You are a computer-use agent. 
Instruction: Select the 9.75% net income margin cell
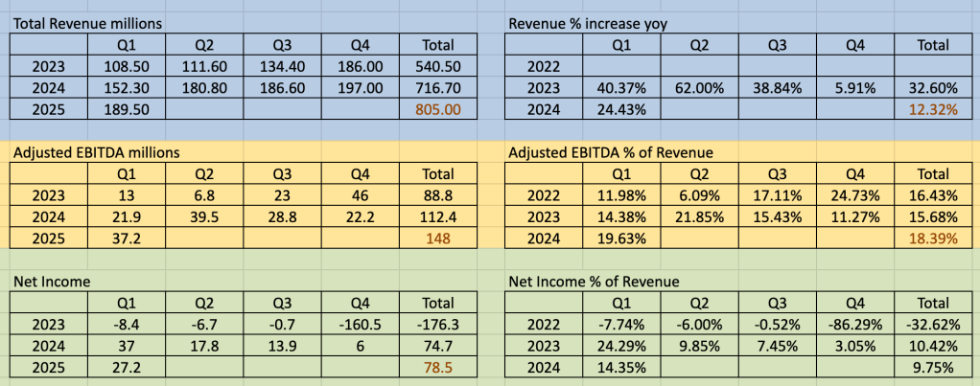933,368
